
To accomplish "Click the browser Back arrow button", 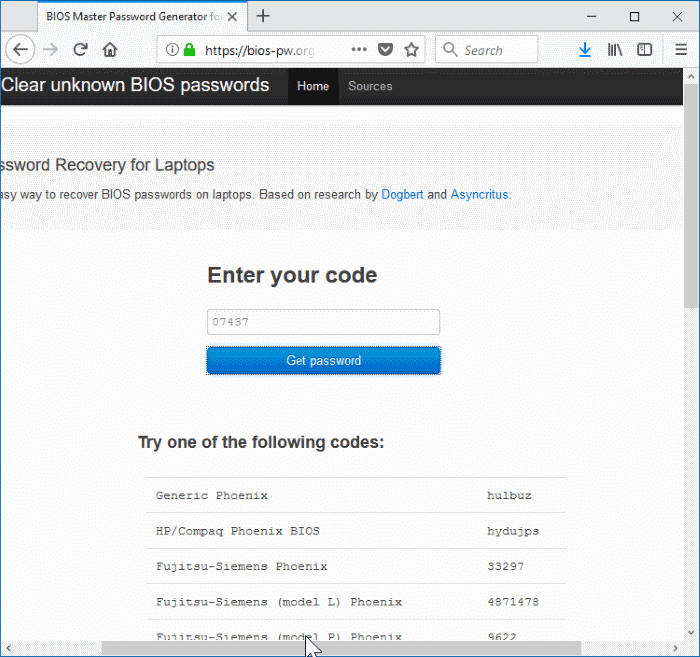I will (x=20, y=50).
